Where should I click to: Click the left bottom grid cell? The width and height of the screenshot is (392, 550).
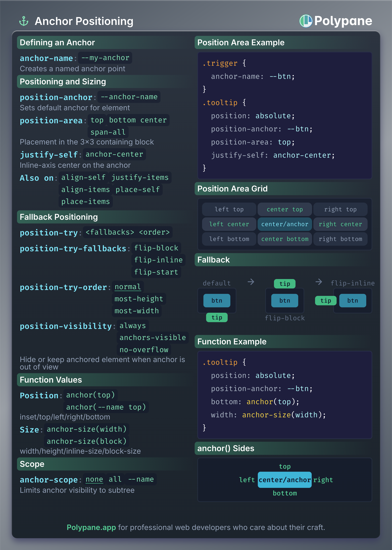click(229, 239)
